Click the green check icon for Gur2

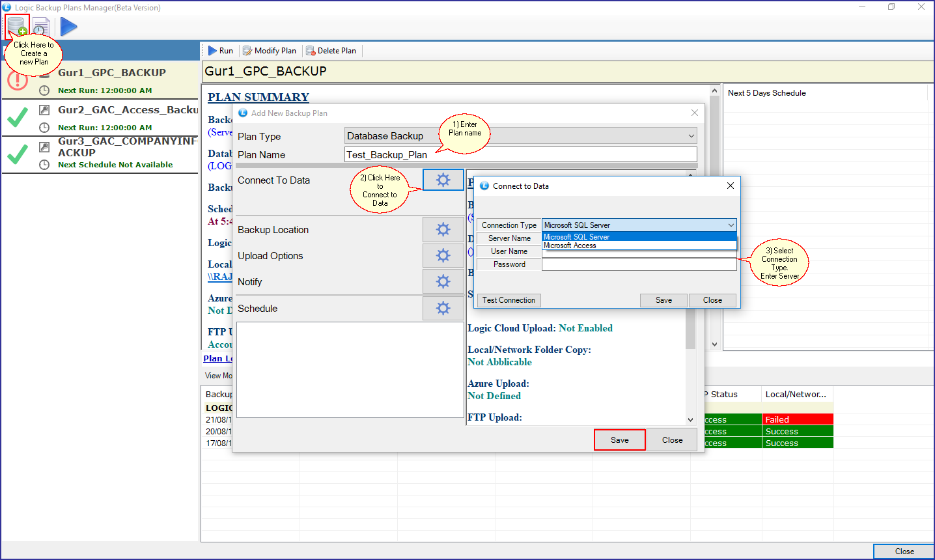coord(18,117)
